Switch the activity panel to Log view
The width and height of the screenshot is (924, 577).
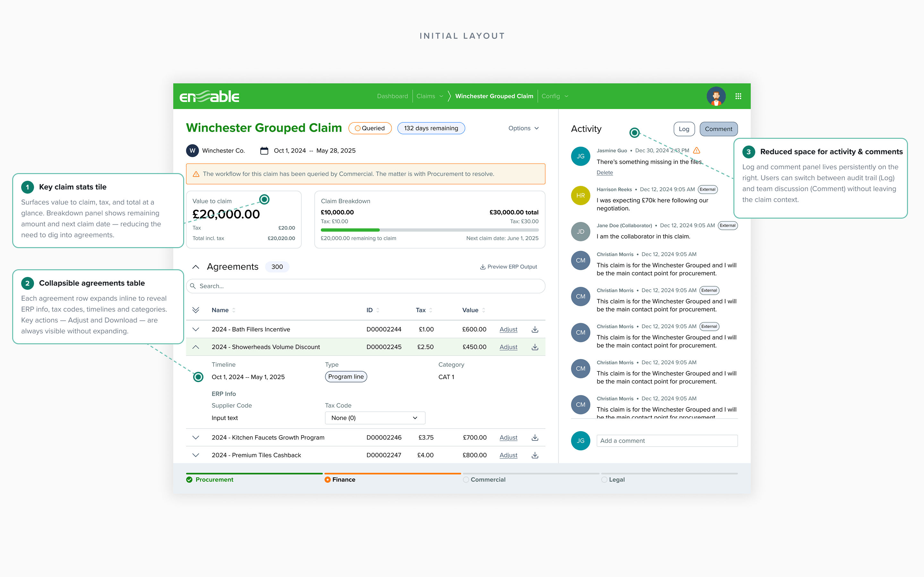(x=684, y=129)
